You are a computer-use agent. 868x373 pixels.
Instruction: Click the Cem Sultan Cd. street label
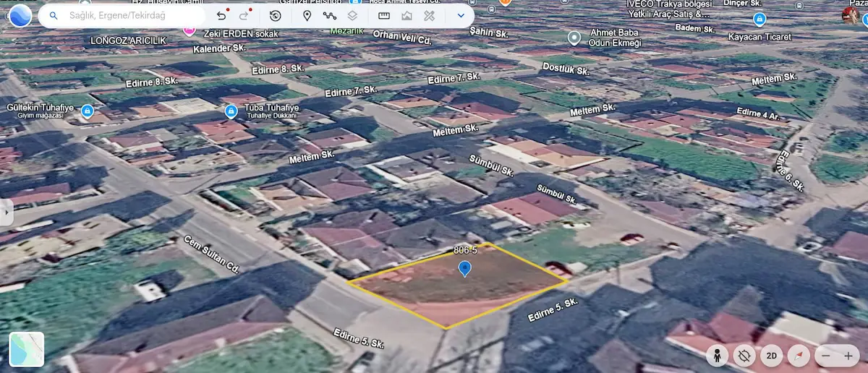point(211,254)
